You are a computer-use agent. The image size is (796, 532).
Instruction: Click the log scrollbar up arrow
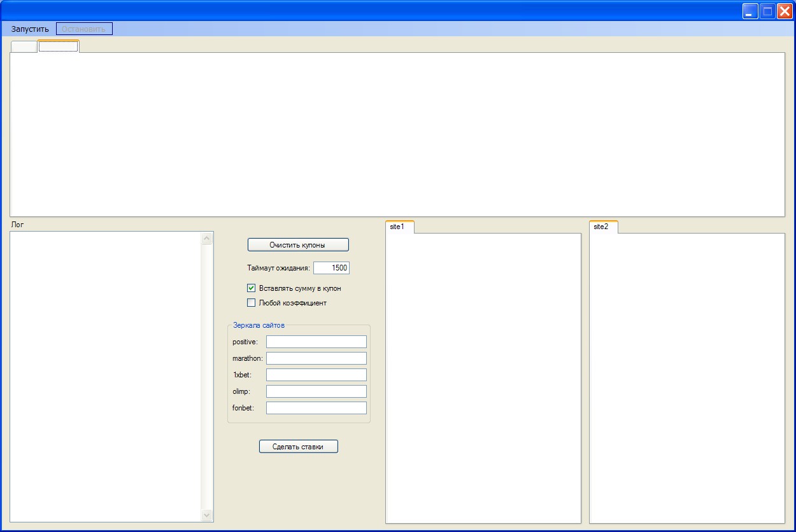click(206, 239)
